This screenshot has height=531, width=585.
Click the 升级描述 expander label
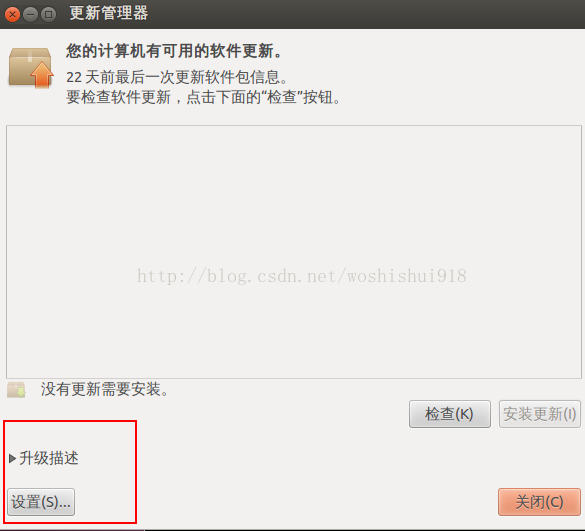click(49, 458)
